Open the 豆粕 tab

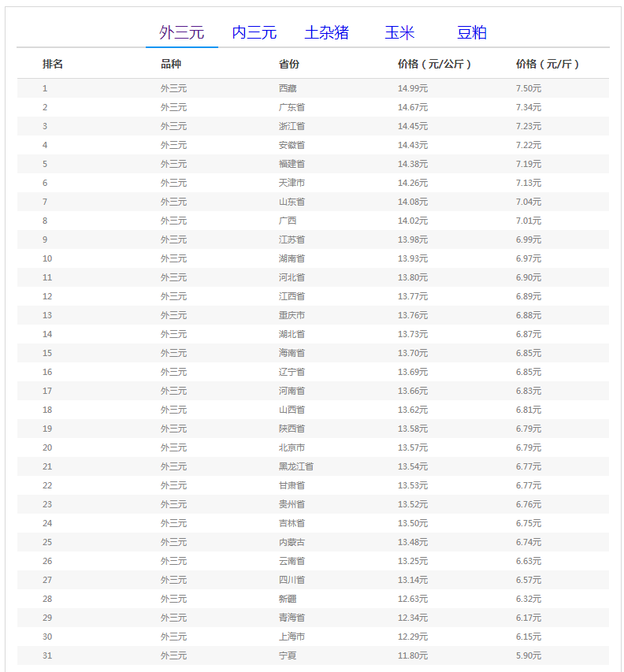[x=472, y=32]
